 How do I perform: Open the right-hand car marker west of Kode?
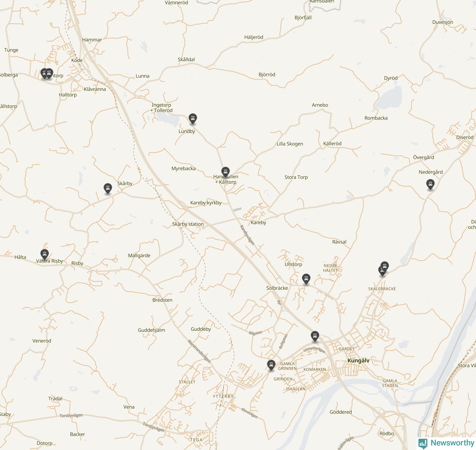click(x=49, y=73)
